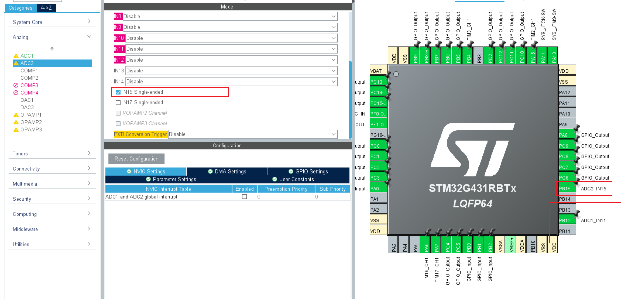This screenshot has height=299, width=644.
Task: Click the Preemption Priority column header
Action: tap(286, 189)
